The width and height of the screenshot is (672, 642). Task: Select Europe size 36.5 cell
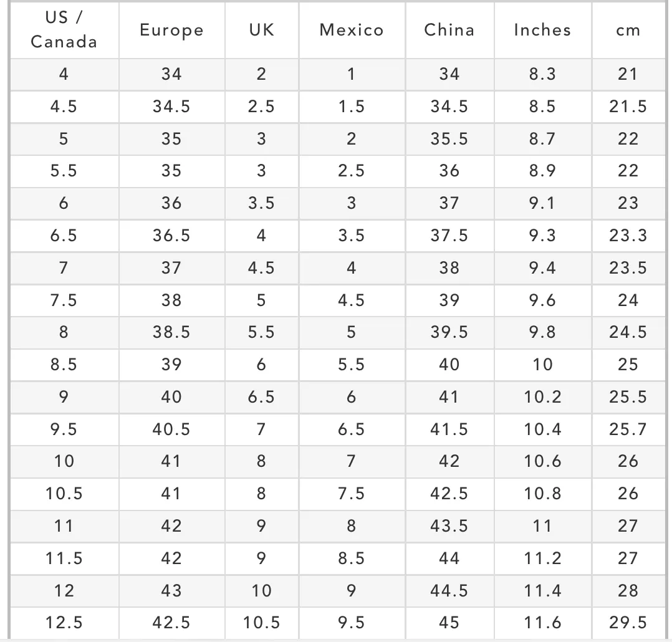coord(172,236)
